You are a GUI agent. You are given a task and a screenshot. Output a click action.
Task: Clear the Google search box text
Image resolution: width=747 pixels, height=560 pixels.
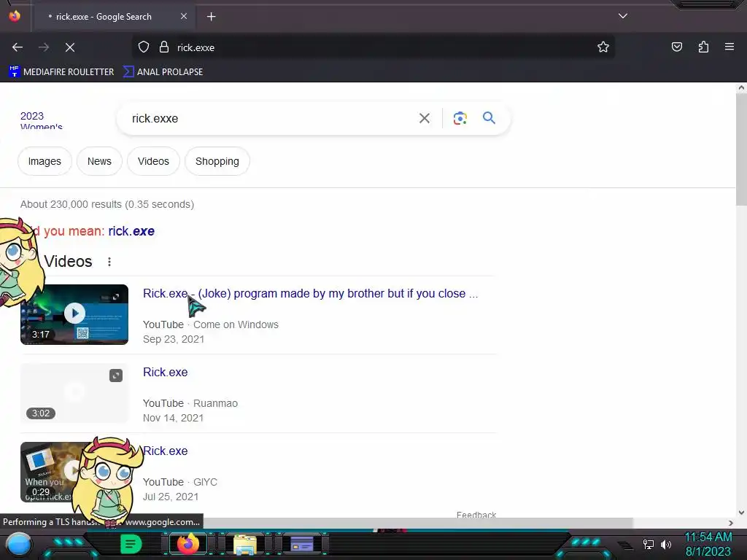[x=425, y=118]
